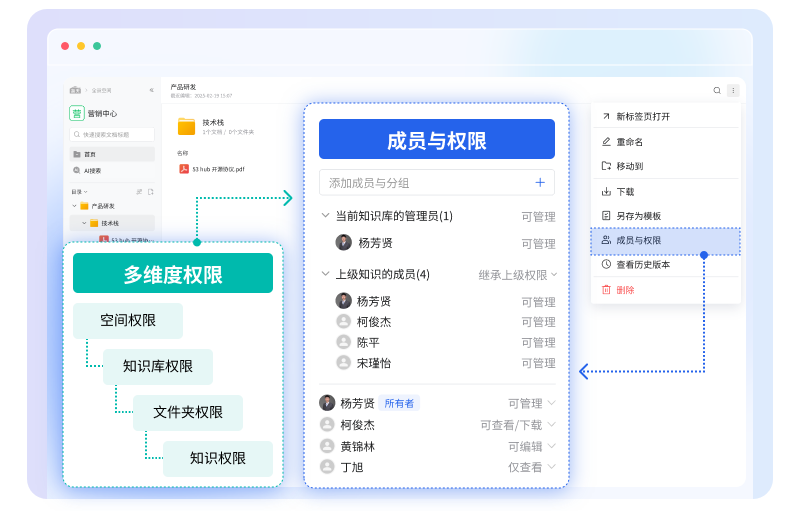805x520 pixels.
Task: Click the green 营销中心 logo icon
Action: [76, 113]
